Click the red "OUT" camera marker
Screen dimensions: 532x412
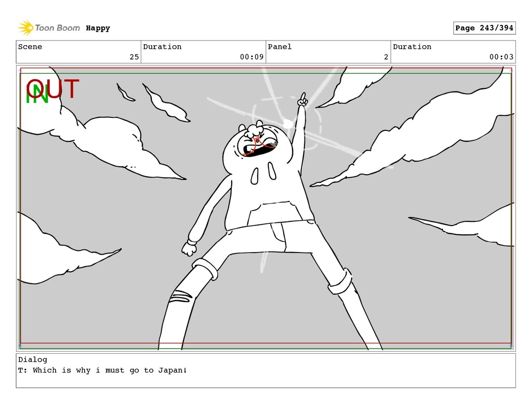pyautogui.click(x=53, y=88)
